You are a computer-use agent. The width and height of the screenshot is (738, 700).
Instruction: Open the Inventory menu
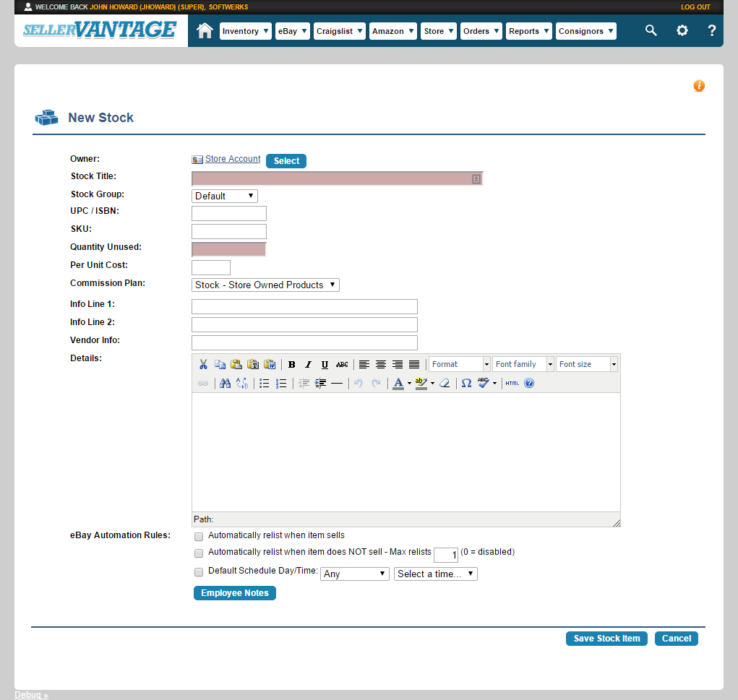246,31
